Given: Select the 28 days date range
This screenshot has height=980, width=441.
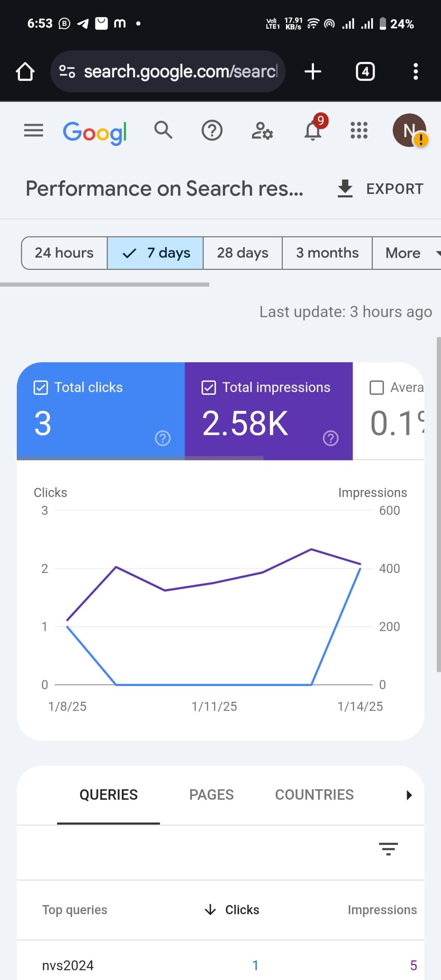Looking at the screenshot, I should 243,253.
